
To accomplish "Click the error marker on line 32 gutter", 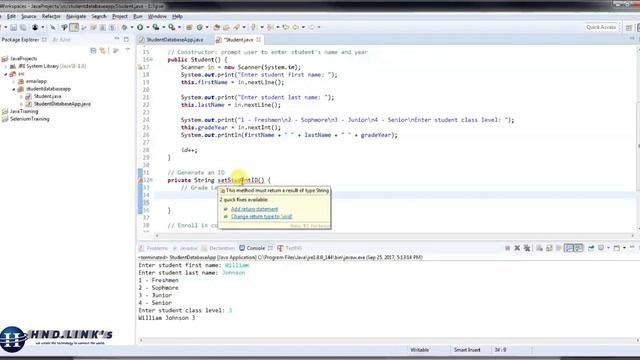I will (140, 180).
